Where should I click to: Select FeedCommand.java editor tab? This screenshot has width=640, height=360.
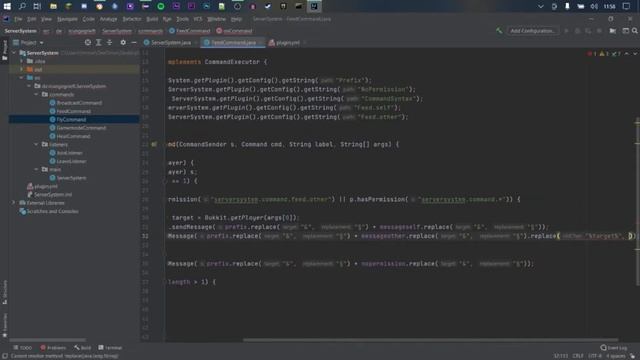[x=232, y=42]
